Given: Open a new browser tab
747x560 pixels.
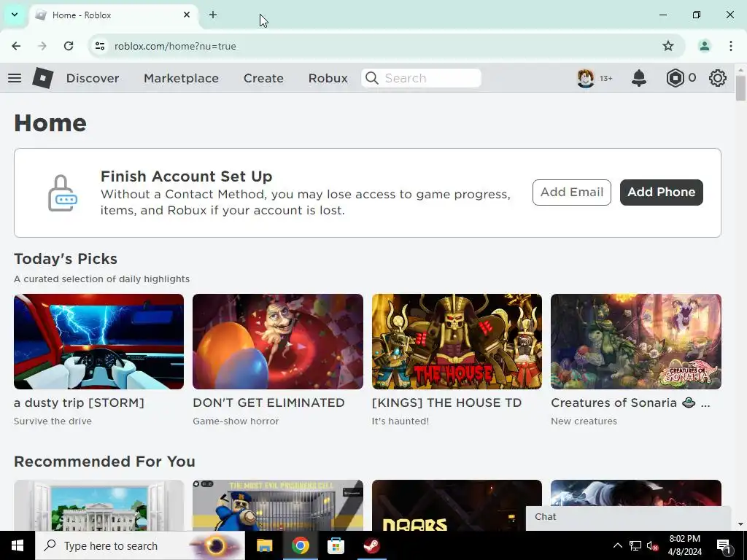Looking at the screenshot, I should coord(213,15).
